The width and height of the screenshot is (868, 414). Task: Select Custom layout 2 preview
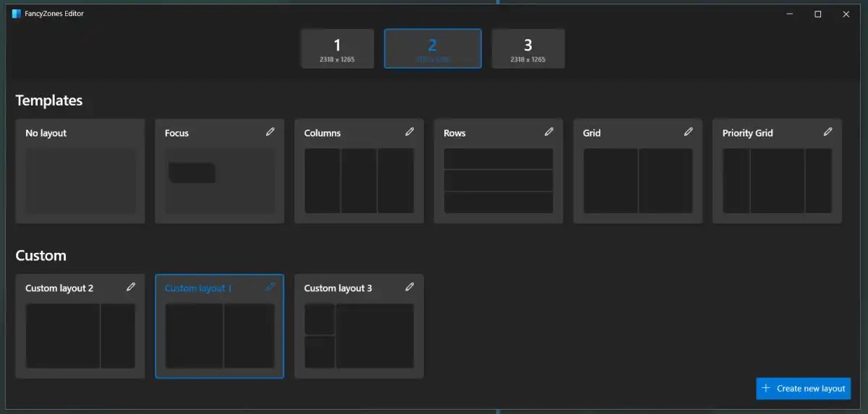pos(80,336)
